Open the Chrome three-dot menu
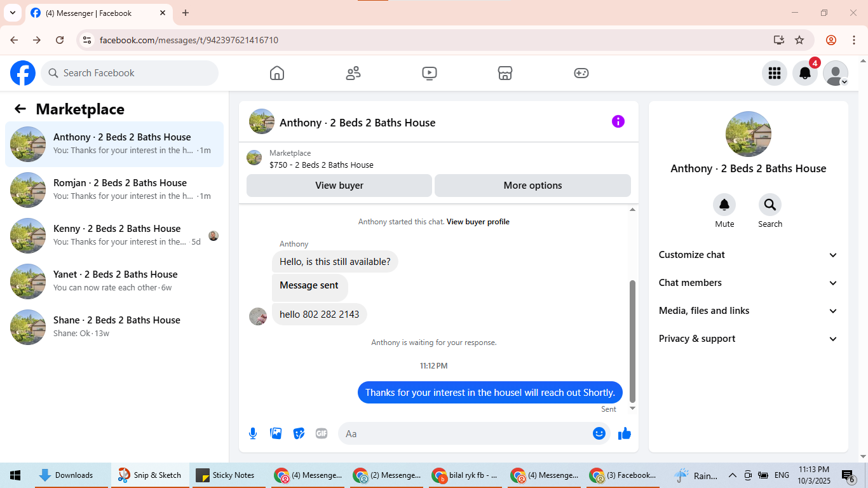 [x=853, y=40]
